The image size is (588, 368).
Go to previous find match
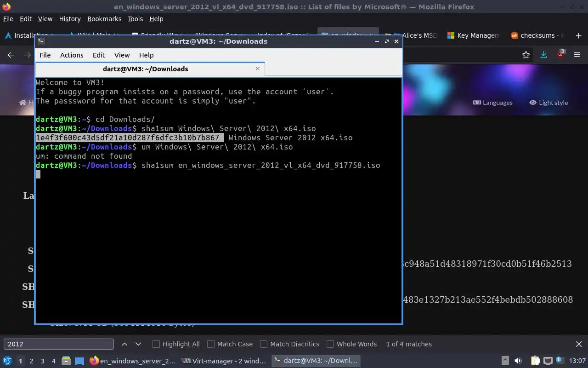click(124, 344)
